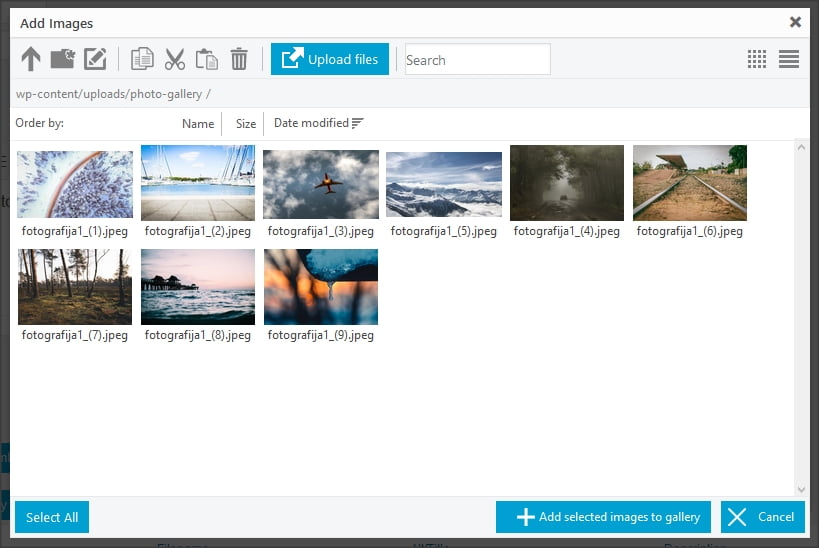Sort files by Size
The height and width of the screenshot is (548, 819).
245,124
